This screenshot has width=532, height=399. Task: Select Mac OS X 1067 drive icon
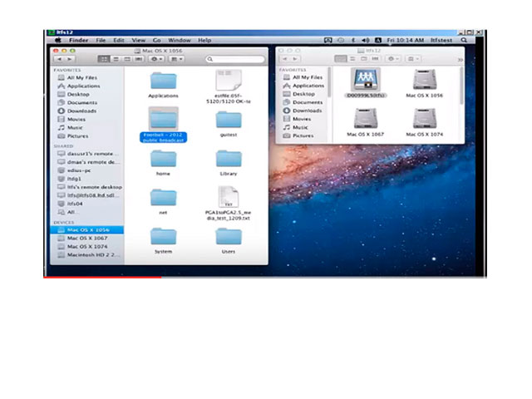[x=365, y=119]
